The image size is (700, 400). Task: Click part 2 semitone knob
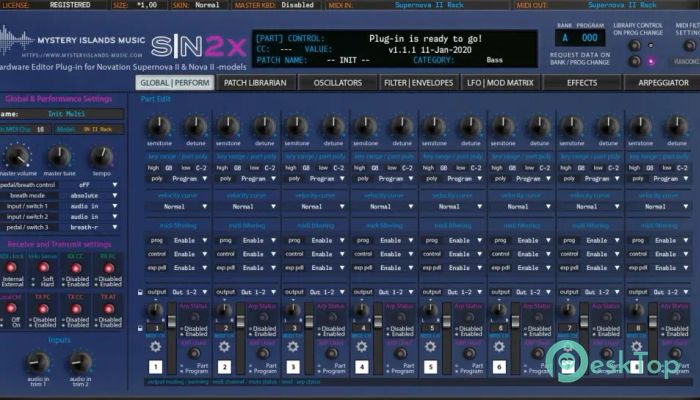coord(228,127)
